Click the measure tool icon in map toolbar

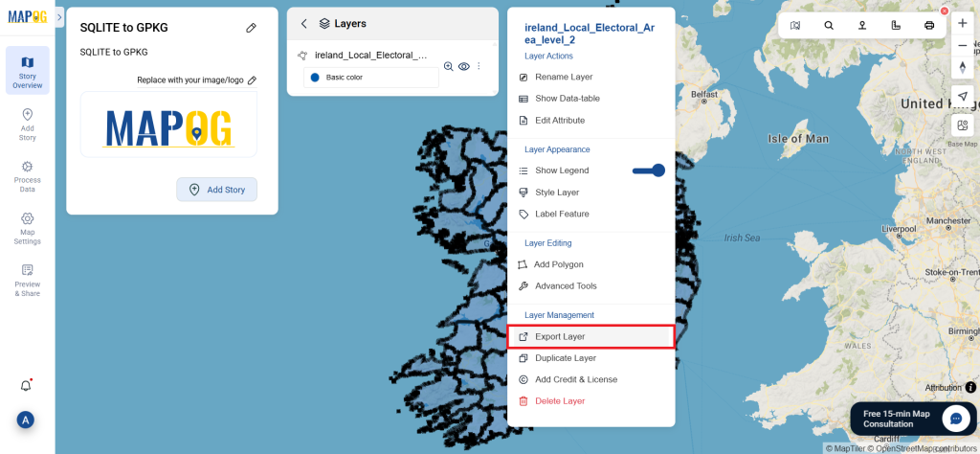click(x=895, y=25)
